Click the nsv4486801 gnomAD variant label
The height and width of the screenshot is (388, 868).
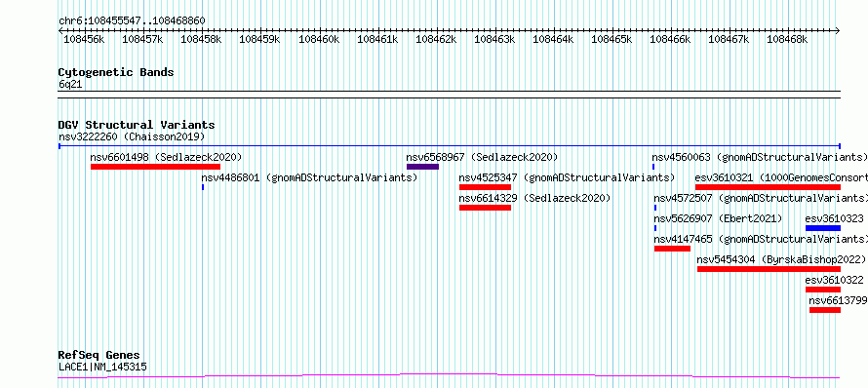tap(309, 177)
